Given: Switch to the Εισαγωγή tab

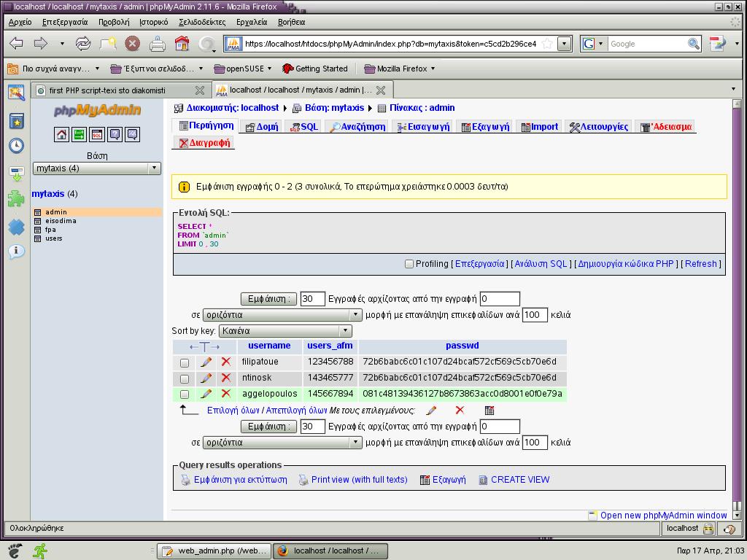Looking at the screenshot, I should tap(423, 127).
